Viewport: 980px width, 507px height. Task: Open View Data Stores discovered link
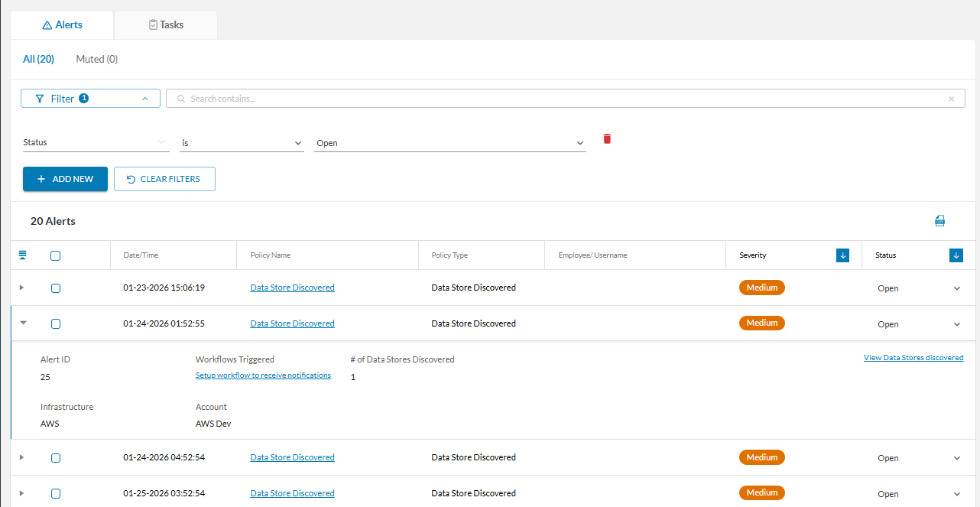913,357
